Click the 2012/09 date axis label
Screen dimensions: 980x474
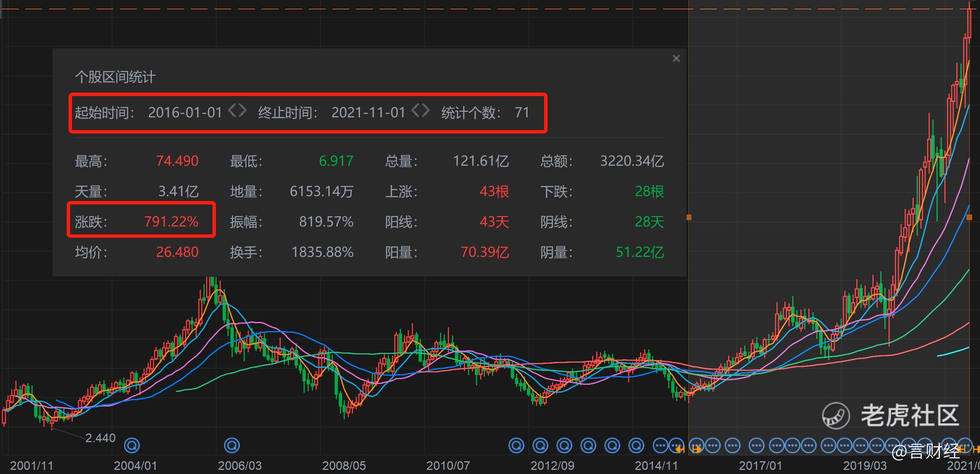click(552, 466)
